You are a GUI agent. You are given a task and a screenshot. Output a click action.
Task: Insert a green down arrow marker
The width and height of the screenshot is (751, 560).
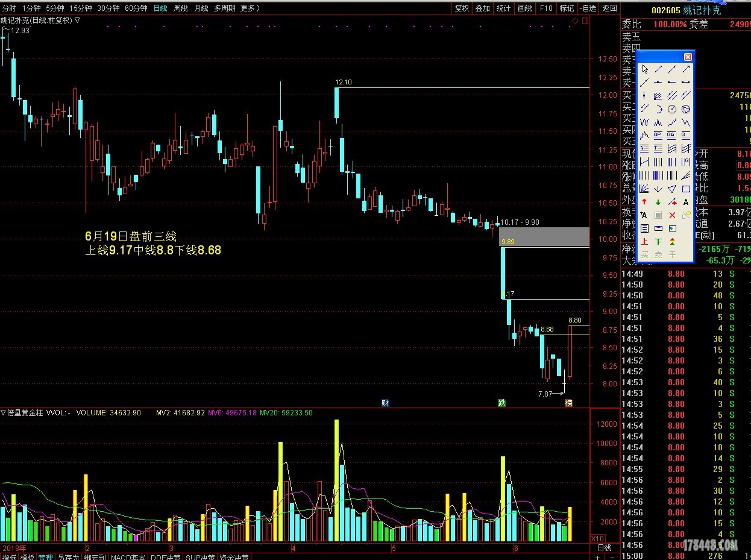coord(658,202)
